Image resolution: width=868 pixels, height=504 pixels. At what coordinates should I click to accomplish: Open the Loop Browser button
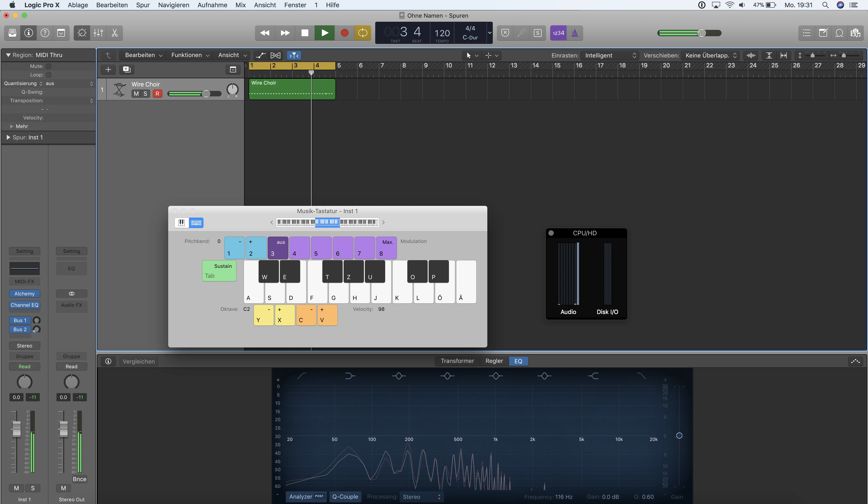[x=840, y=33]
